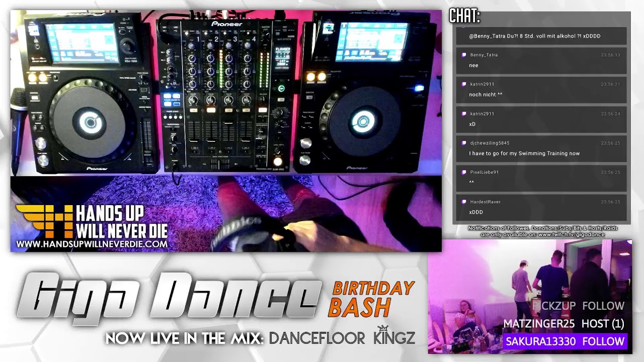Click the 'noch nicht ^^' message
This screenshot has height=362, width=644.
(486, 95)
